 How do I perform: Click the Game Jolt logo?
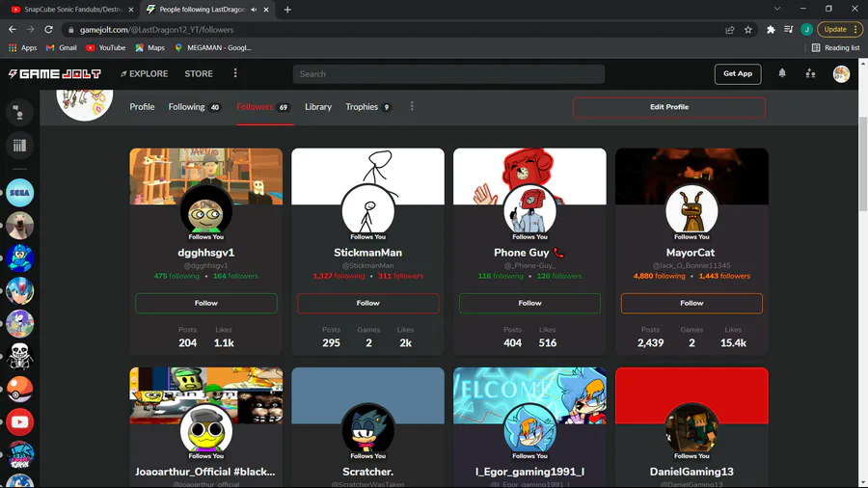tap(55, 73)
